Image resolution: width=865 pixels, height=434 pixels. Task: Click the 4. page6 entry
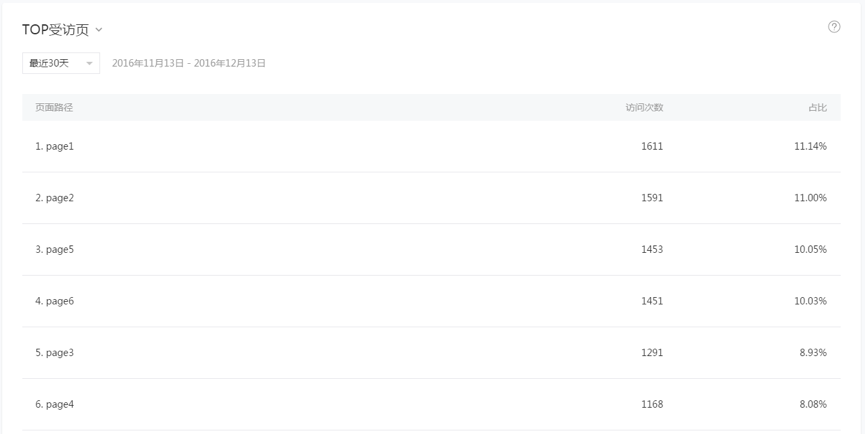(55, 301)
